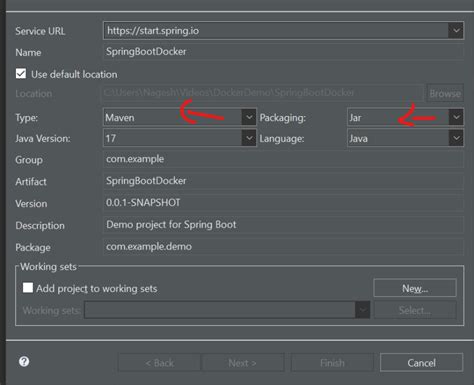The image size is (474, 385).
Task: Click the Service URL text https://start.spring.io
Action: (x=153, y=31)
